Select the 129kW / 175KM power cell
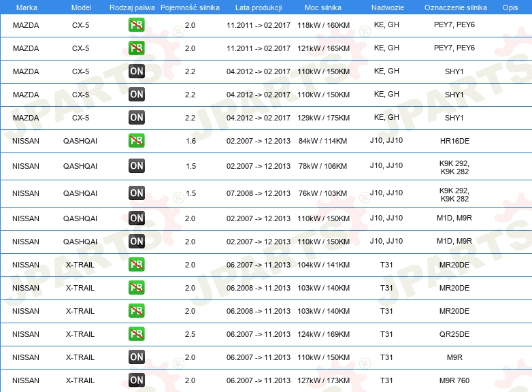Image resolution: width=532 pixels, height=392 pixels. [323, 118]
